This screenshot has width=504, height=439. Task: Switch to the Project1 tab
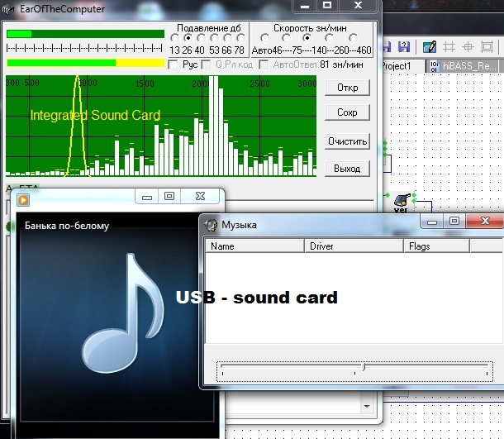[402, 65]
